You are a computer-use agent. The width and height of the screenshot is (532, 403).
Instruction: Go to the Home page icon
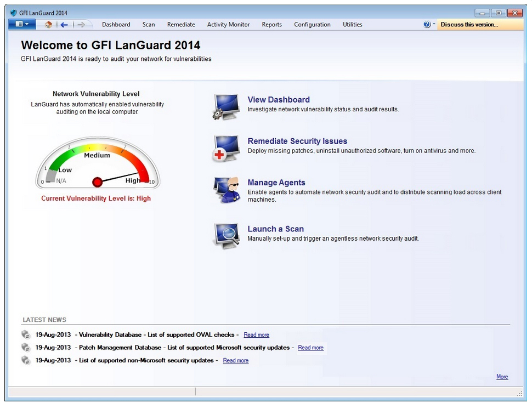pos(48,25)
